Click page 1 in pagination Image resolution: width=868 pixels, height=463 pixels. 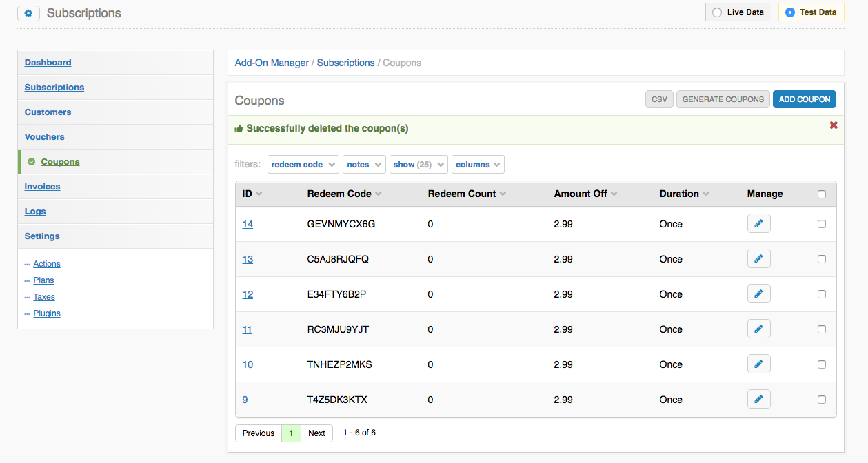click(291, 433)
